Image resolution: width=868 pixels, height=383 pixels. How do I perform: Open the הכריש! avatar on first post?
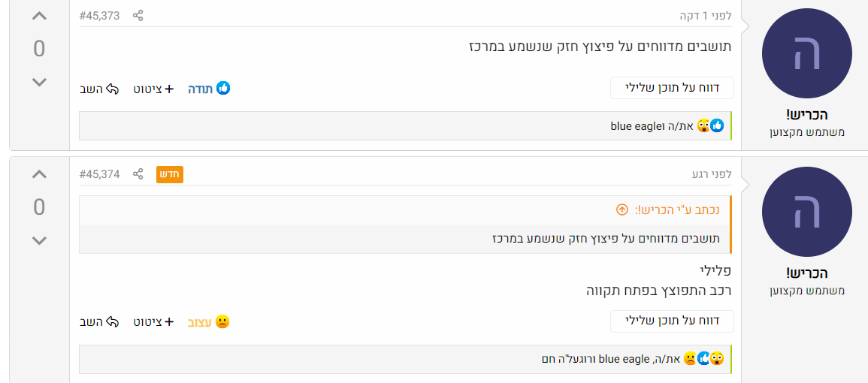click(x=806, y=54)
